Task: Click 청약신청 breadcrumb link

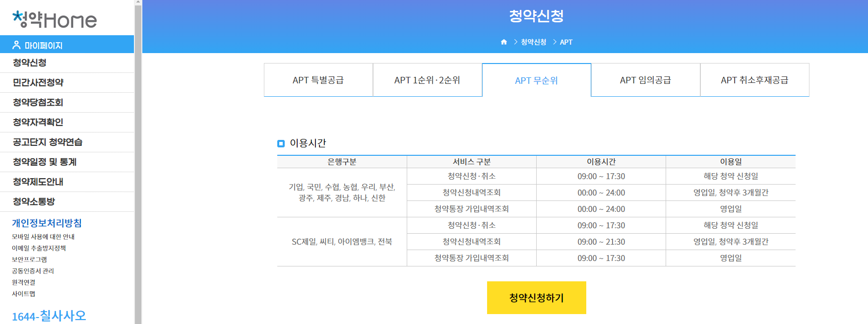Action: tap(533, 42)
